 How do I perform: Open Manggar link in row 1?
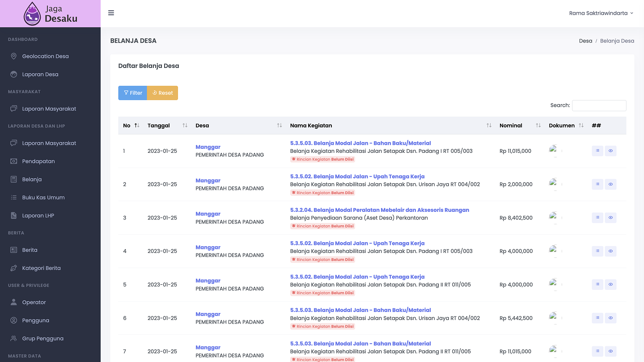coord(208,147)
